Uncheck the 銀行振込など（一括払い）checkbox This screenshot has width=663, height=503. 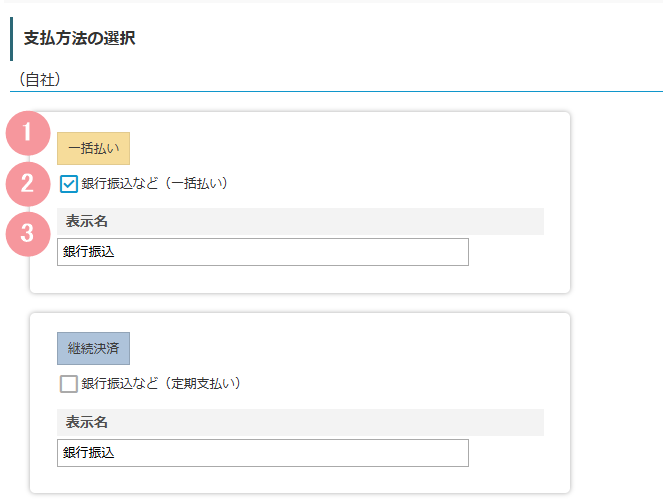(69, 184)
